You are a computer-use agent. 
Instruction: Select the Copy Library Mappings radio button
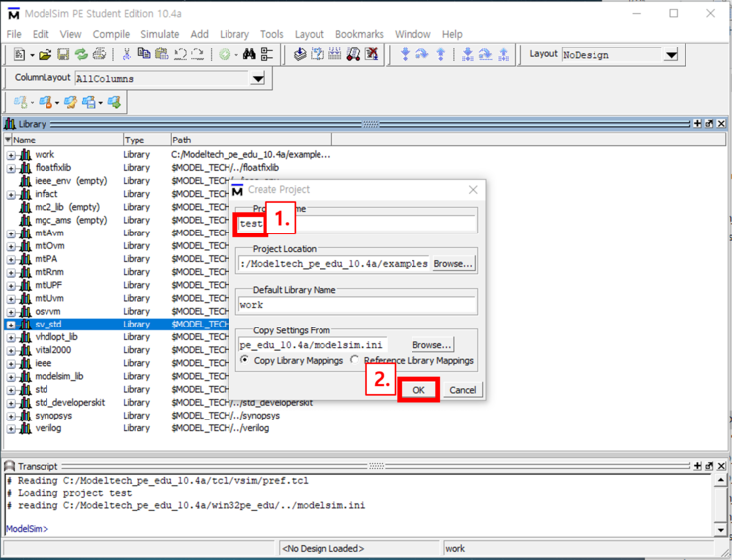tap(244, 359)
